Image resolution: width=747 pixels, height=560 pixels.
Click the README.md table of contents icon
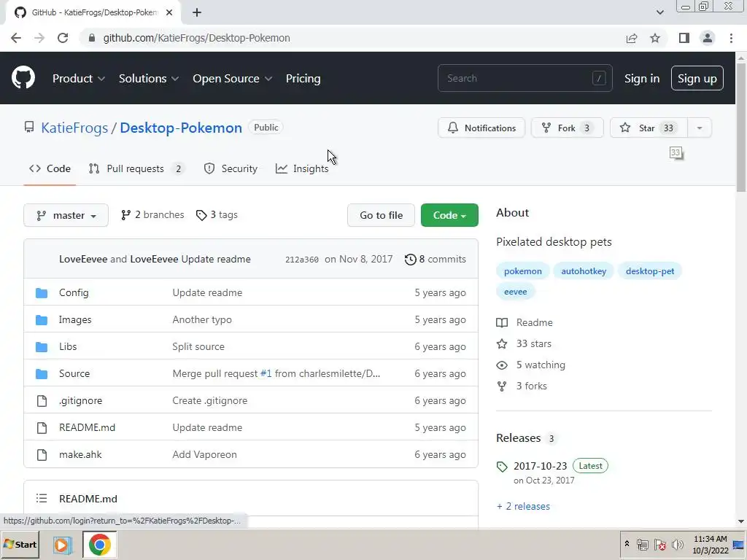coord(42,499)
